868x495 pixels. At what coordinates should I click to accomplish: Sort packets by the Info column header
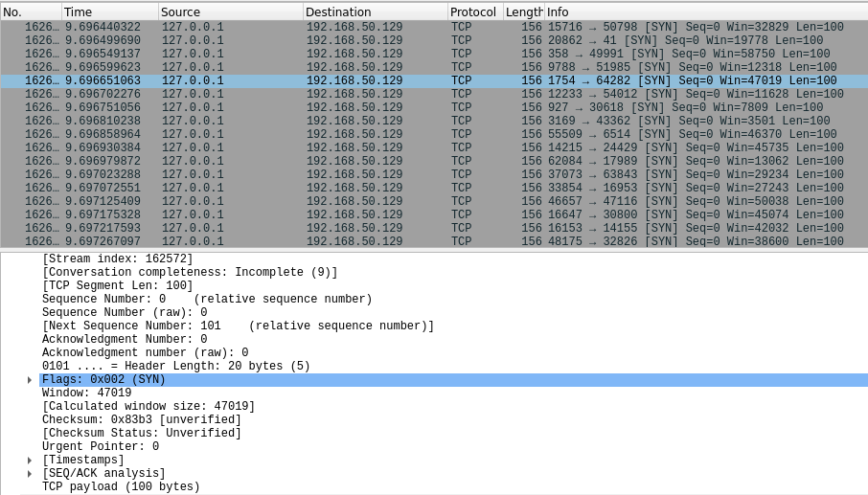click(x=706, y=11)
